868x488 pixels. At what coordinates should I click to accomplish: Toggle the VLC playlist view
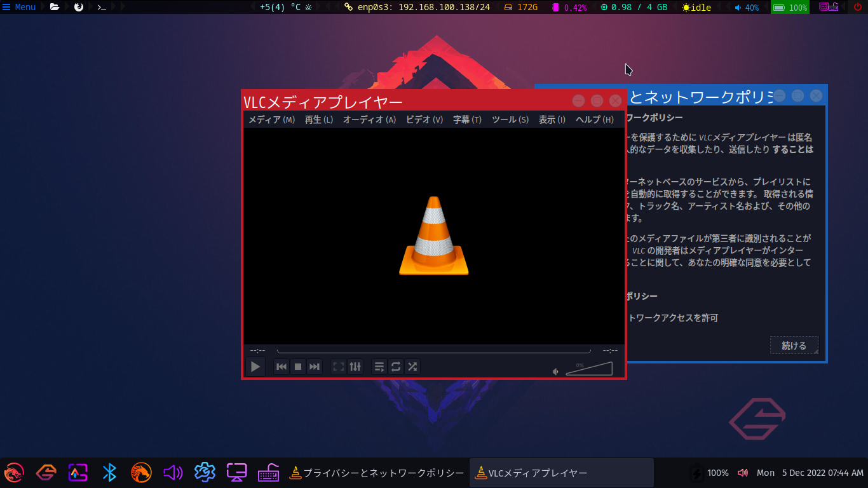(379, 367)
